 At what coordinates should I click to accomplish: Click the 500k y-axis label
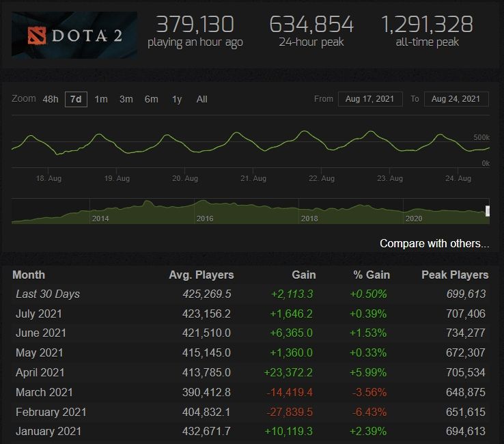click(481, 137)
